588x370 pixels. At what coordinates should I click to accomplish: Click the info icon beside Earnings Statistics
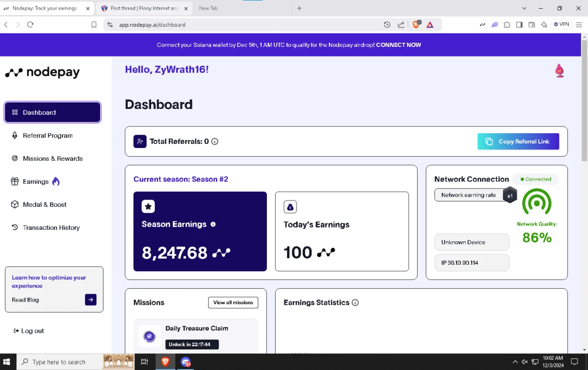click(355, 302)
